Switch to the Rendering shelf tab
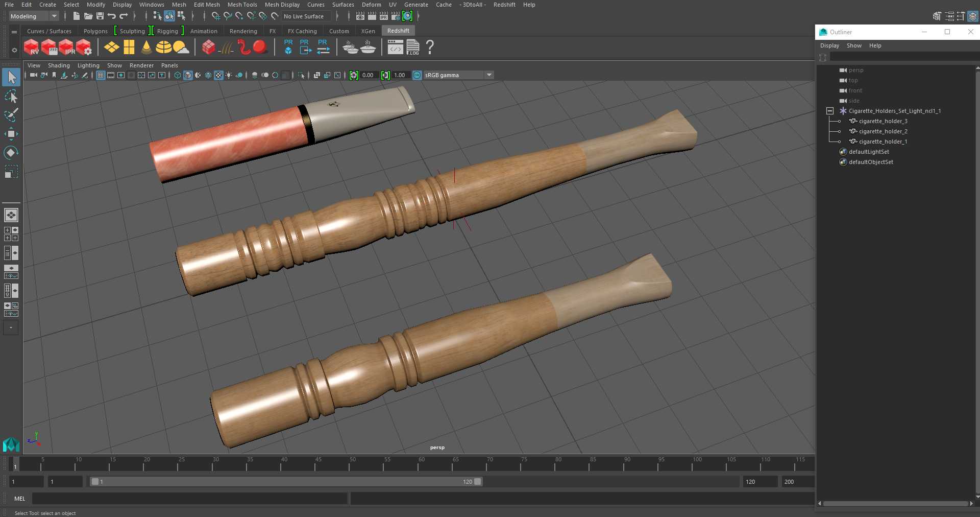Image resolution: width=980 pixels, height=517 pixels. (243, 31)
